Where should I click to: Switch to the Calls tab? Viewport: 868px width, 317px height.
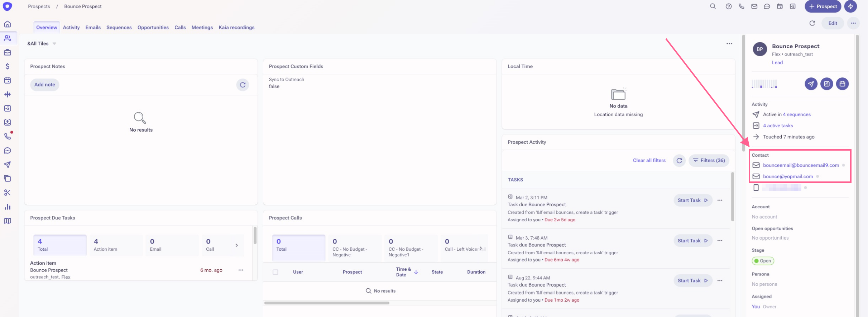(x=180, y=28)
